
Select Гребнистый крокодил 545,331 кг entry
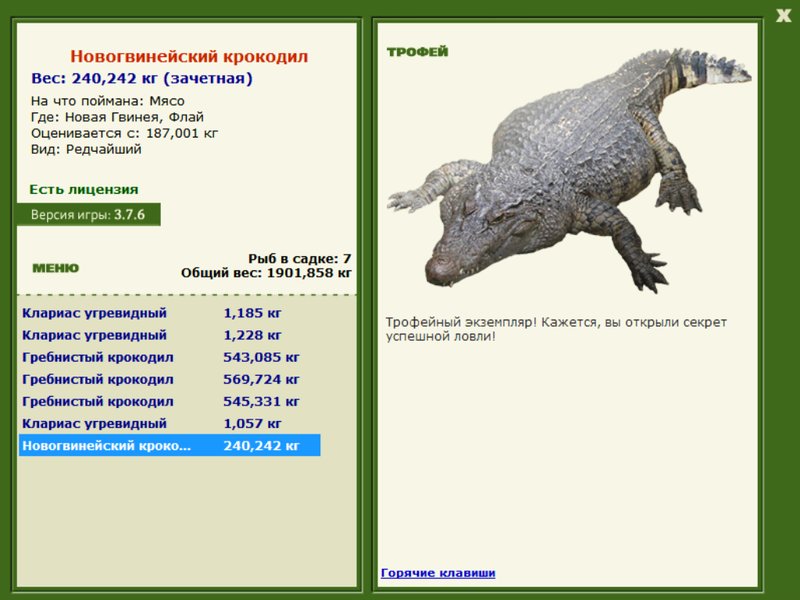[x=169, y=402]
